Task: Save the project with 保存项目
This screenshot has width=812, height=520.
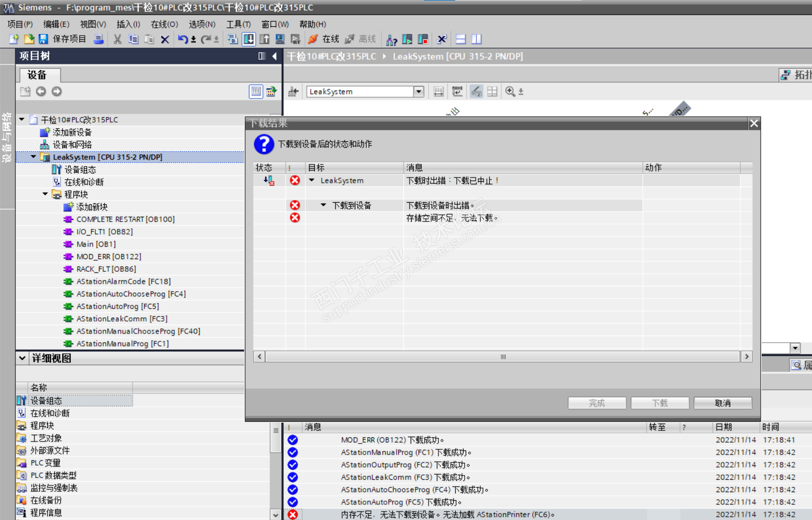Action: pos(62,39)
